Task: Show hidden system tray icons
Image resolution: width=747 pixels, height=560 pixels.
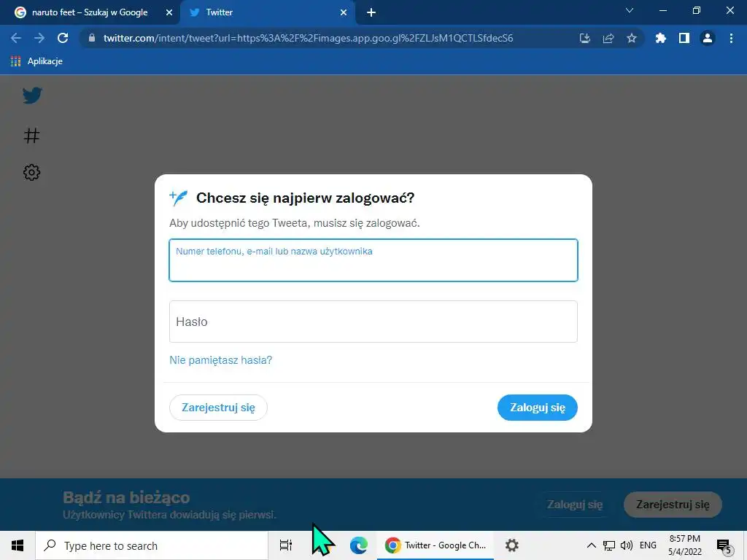Action: (x=591, y=545)
